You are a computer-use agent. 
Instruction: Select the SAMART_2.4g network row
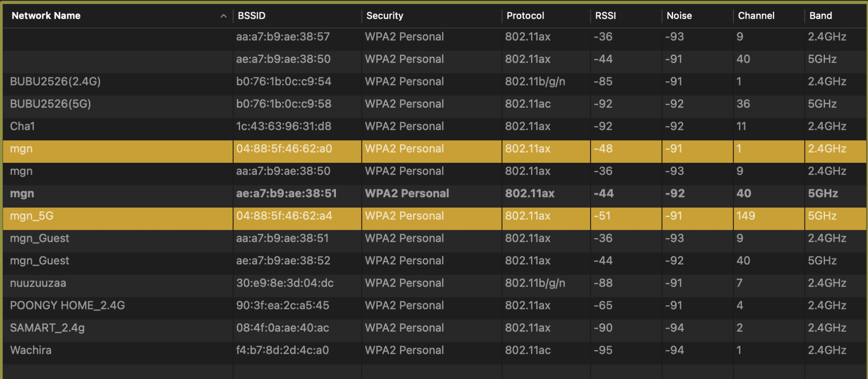(x=47, y=328)
